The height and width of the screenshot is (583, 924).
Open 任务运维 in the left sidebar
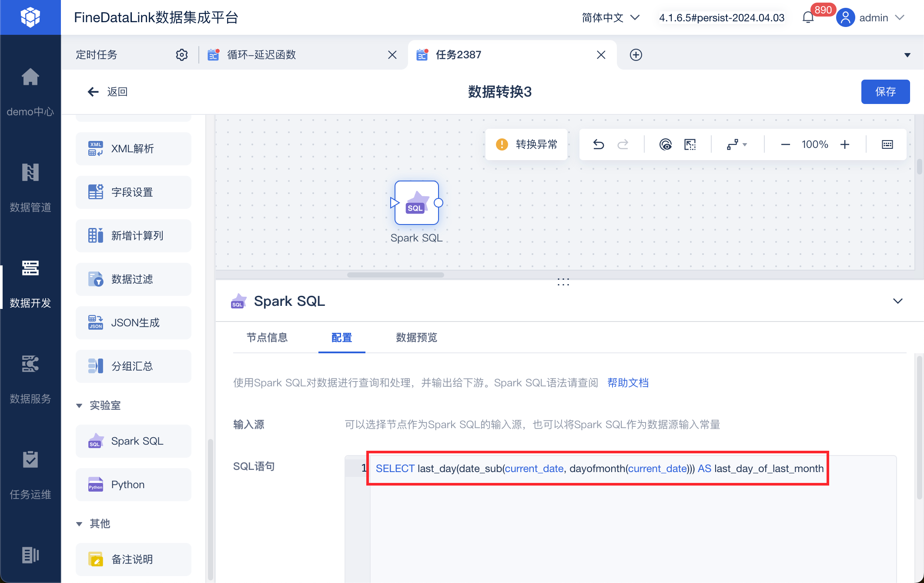point(30,475)
